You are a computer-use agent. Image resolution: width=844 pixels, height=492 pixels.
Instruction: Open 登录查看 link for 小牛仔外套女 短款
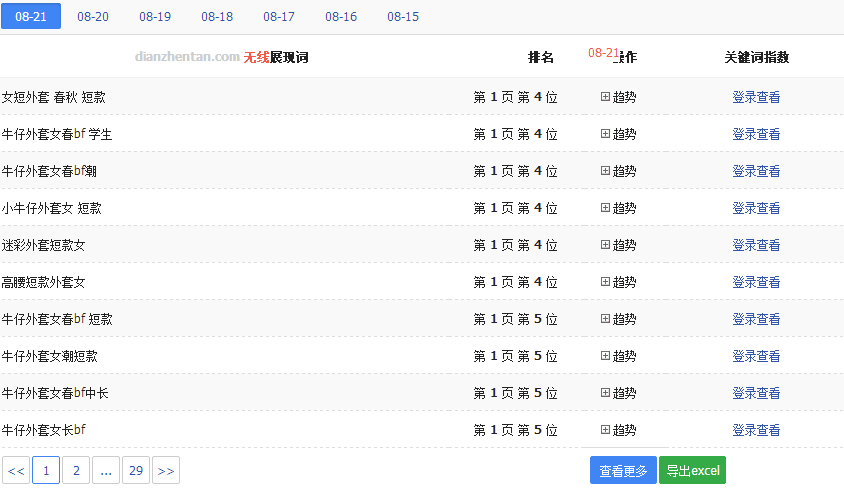click(756, 208)
